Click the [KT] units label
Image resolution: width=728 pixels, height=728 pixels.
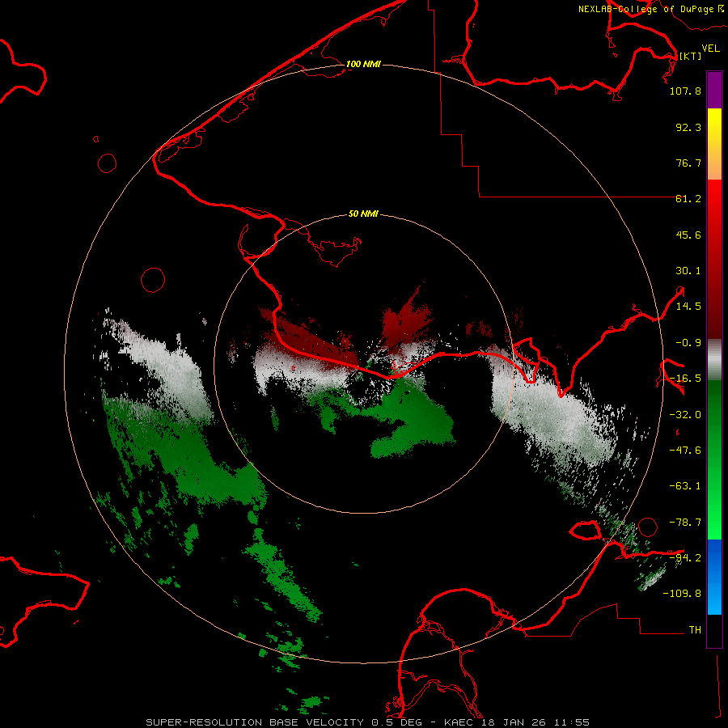pos(690,56)
